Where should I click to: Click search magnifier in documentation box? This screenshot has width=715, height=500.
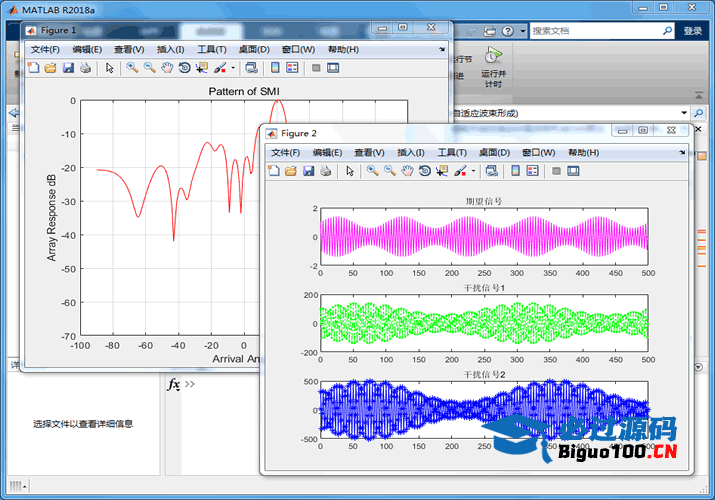[668, 31]
